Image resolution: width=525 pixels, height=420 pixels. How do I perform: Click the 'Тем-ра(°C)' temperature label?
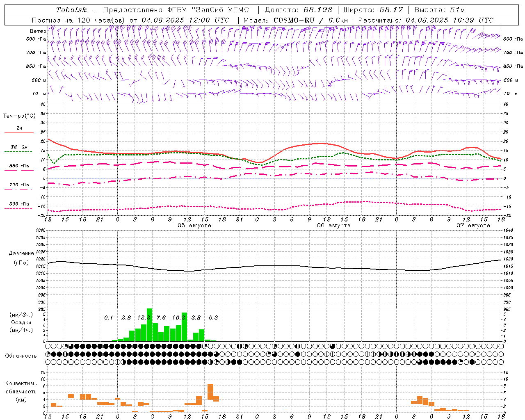(19, 116)
